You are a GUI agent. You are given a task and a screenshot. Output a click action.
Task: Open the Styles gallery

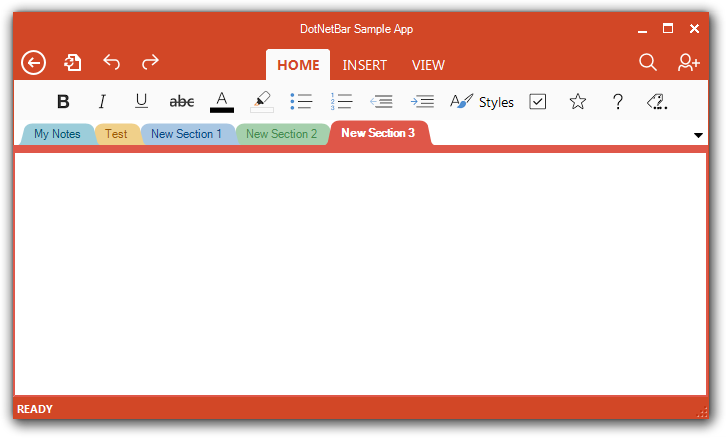click(x=482, y=101)
